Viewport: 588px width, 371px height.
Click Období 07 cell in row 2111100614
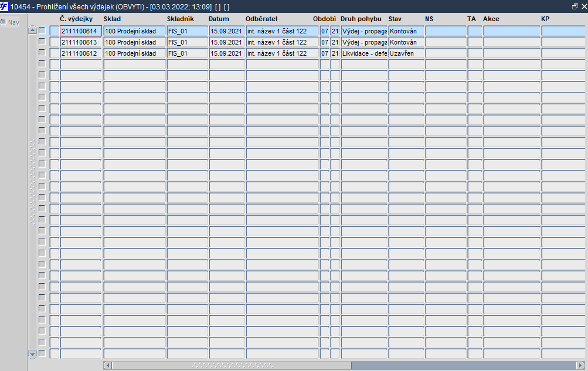pos(325,31)
